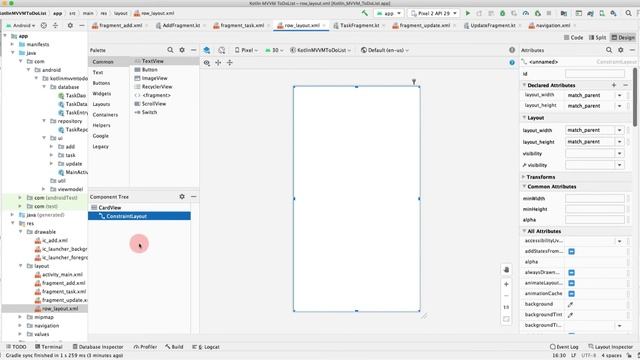Image resolution: width=640 pixels, height=360 pixels.
Task: Hide the Attributes panel
Action: [632, 50]
